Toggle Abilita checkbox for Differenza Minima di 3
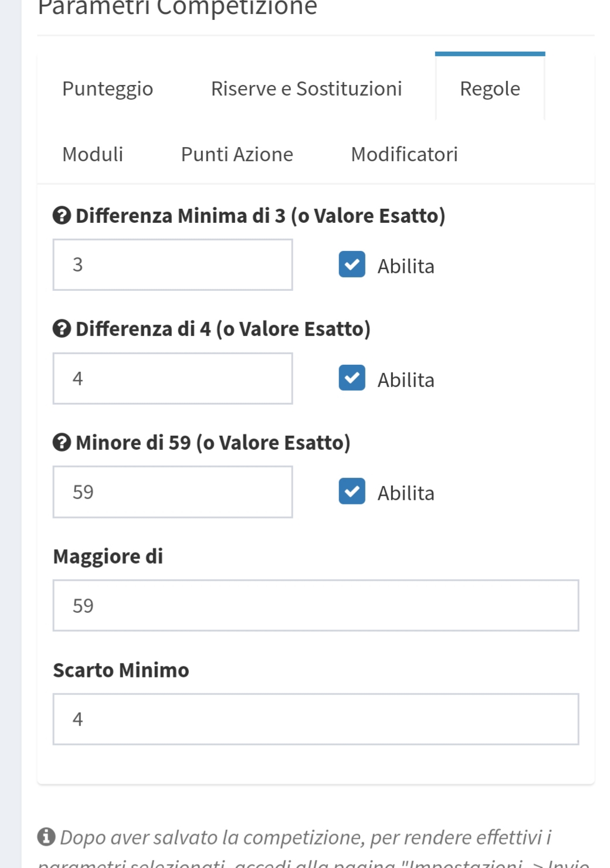The width and height of the screenshot is (610, 868). tap(352, 265)
